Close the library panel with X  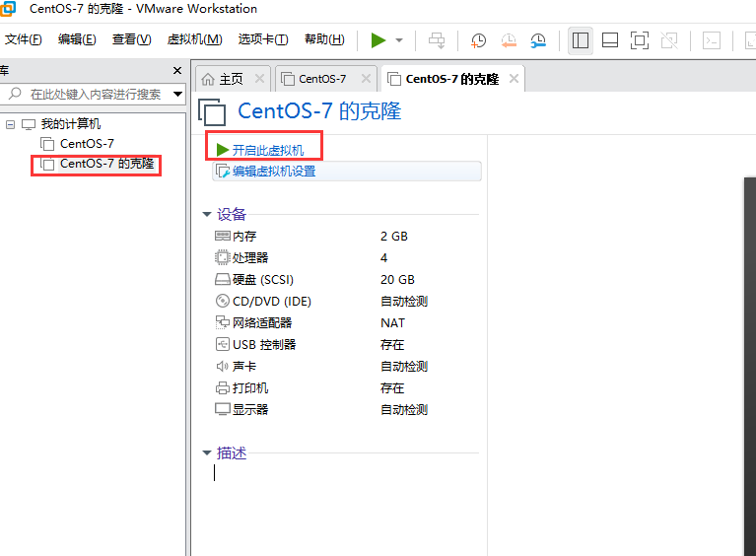pyautogui.click(x=177, y=70)
